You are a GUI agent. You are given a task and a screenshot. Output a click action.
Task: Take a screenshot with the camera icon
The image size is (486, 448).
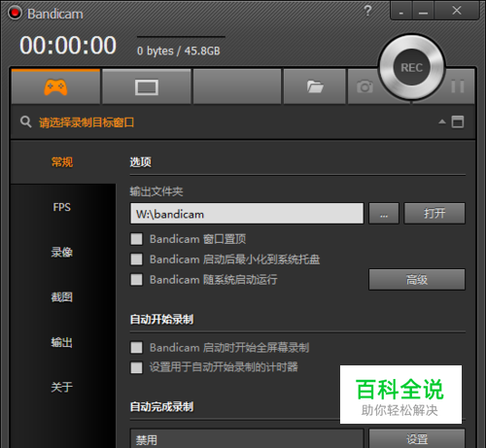(364, 86)
